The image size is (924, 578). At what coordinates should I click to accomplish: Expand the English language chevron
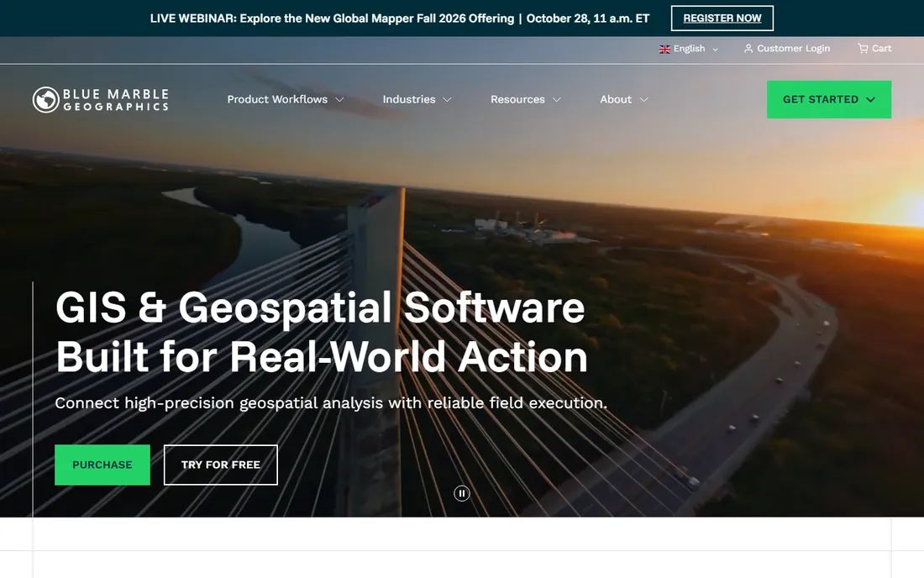(x=716, y=50)
